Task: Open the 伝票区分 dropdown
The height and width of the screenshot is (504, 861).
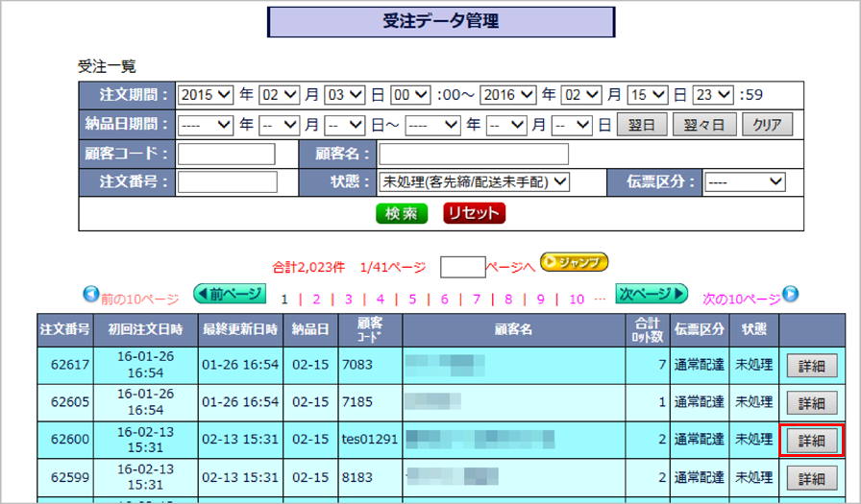Action: [x=745, y=181]
